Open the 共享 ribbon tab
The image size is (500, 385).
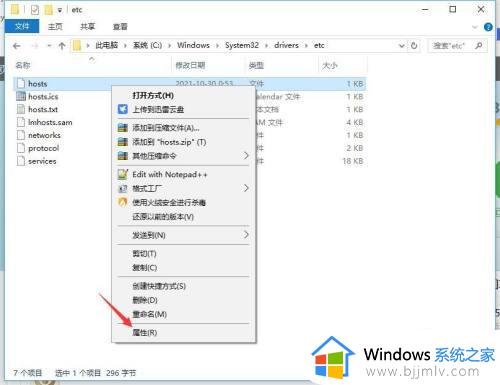point(88,27)
